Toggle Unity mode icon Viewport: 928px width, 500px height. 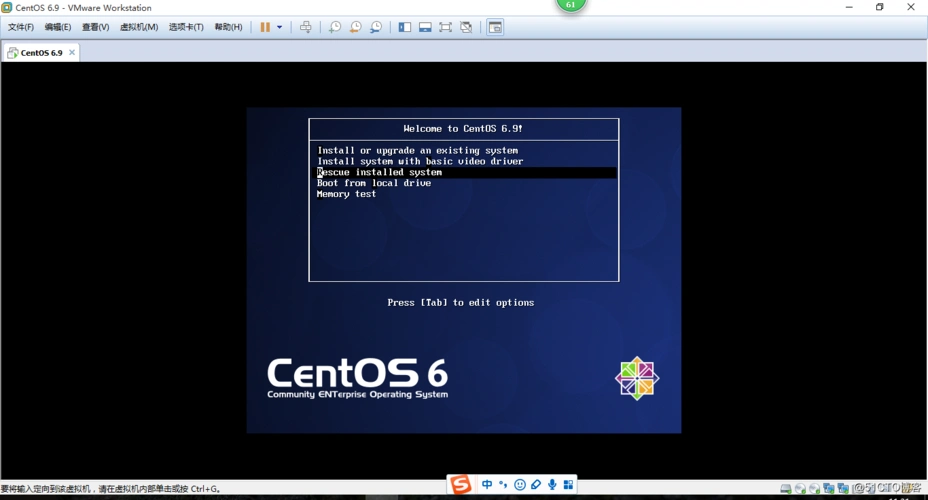466,27
